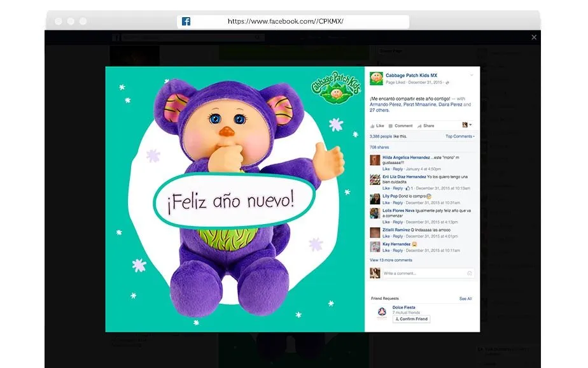
Task: Click the Dolce Fiesta friend request logo
Action: point(382,312)
